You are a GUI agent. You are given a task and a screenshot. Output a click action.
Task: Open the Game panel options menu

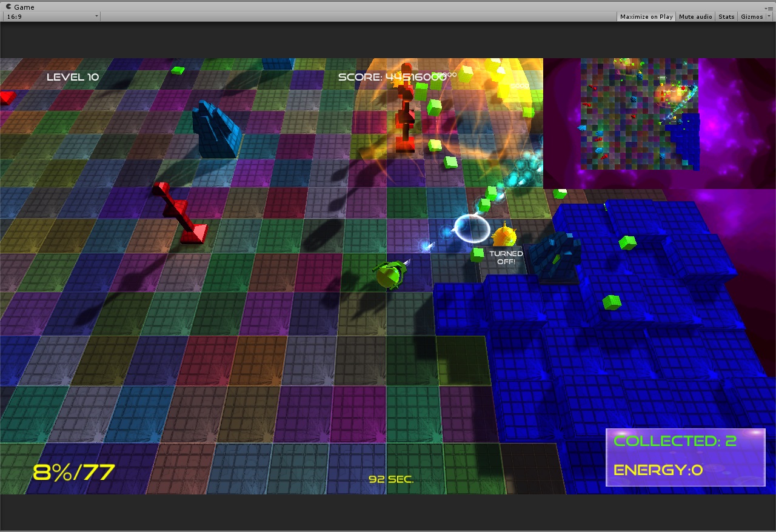[770, 7]
